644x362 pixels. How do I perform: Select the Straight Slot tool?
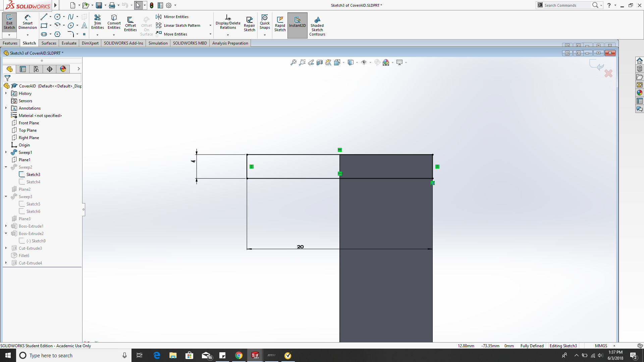click(x=44, y=34)
